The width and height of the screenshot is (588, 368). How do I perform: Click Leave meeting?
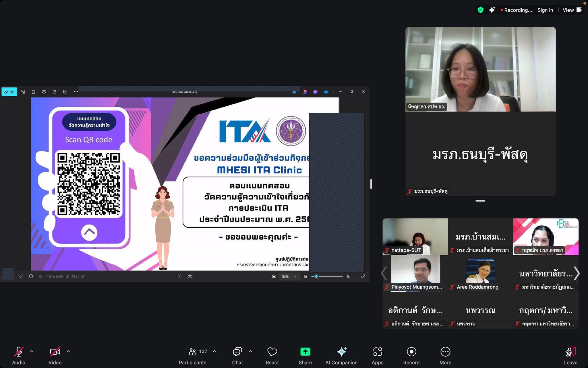(570, 356)
